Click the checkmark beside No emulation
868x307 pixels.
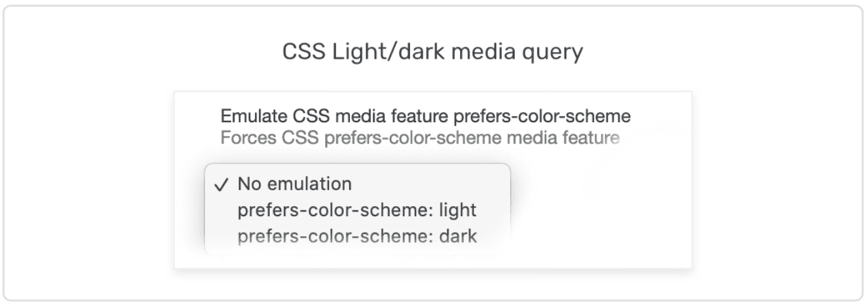coord(224,184)
